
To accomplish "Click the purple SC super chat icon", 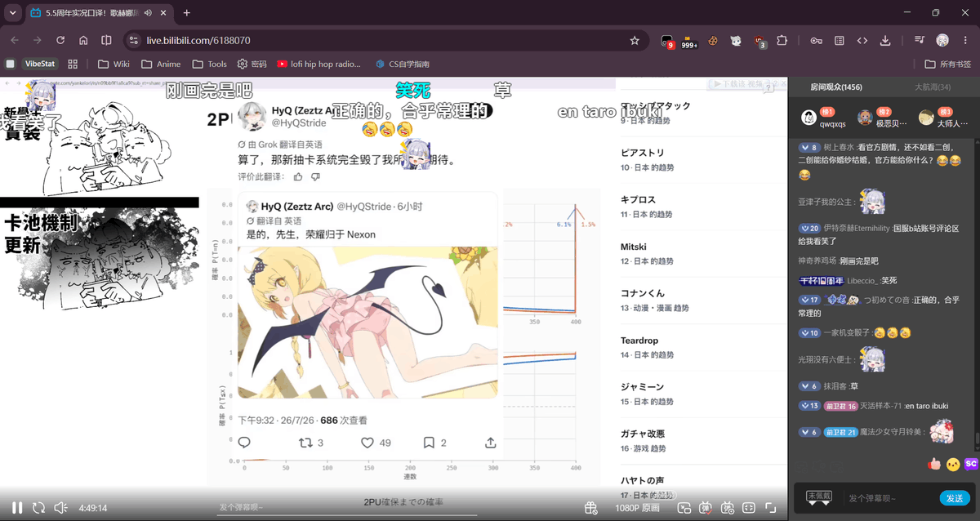I will coord(971,464).
